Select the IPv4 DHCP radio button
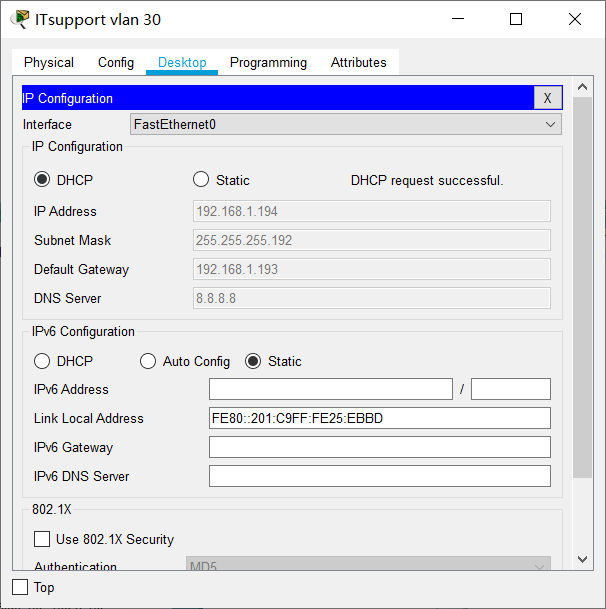The width and height of the screenshot is (606, 609). coord(42,179)
